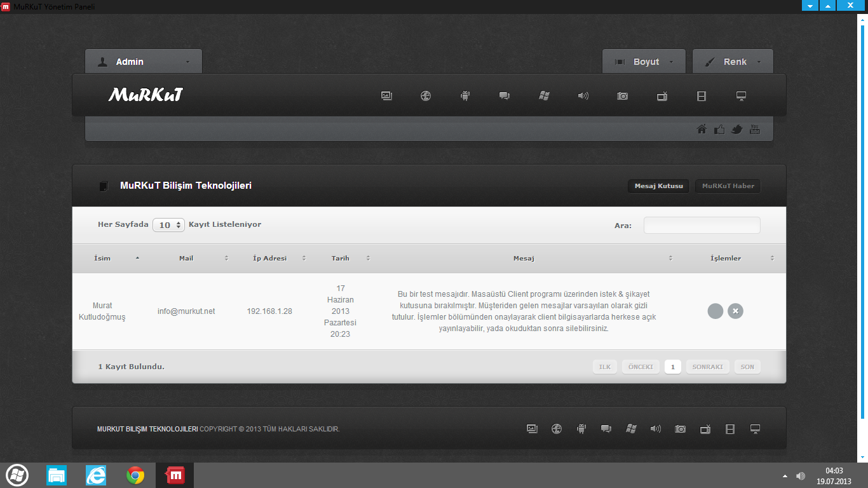Image resolution: width=868 pixels, height=488 pixels.
Task: Click the chat bubbles icon in top navigation
Action: tap(505, 96)
